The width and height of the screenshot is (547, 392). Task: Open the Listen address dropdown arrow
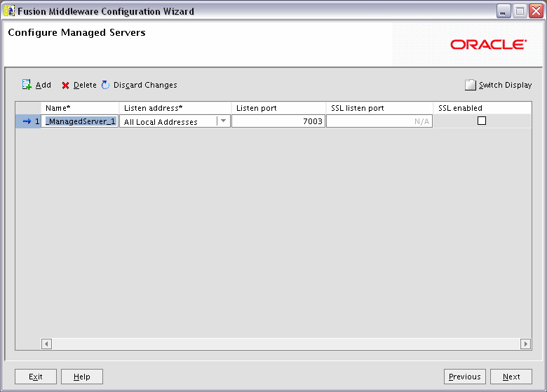coord(223,121)
